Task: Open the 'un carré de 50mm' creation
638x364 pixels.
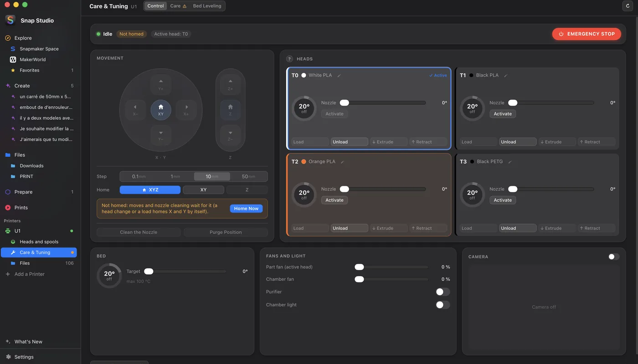Action: [x=45, y=97]
